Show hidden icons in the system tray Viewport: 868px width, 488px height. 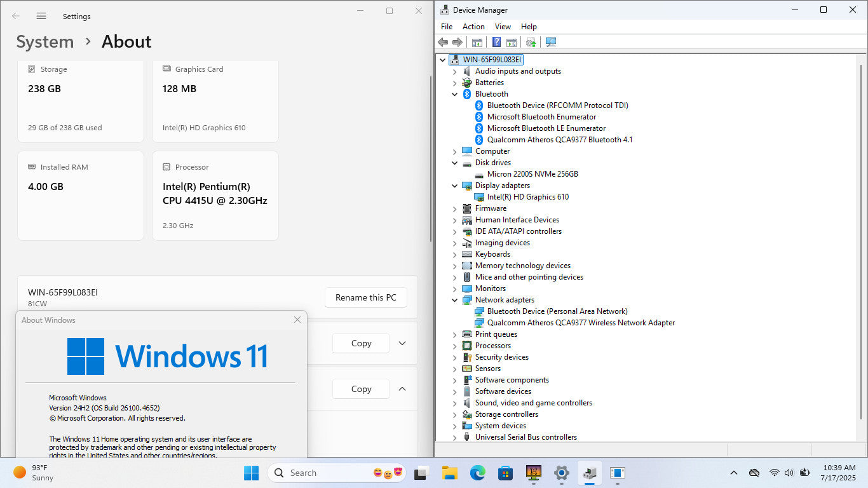point(733,473)
